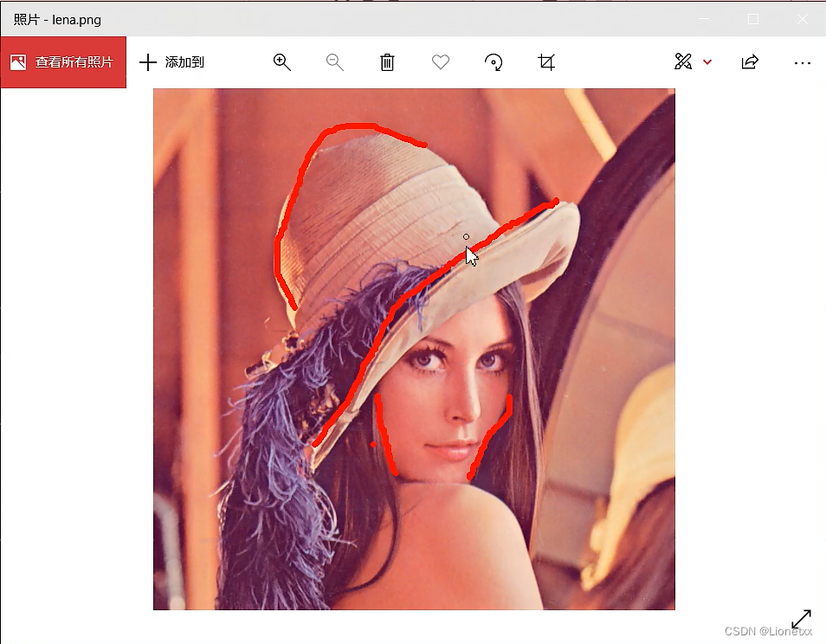The image size is (826, 644).
Task: Open the See all photos button
Action: (x=63, y=62)
